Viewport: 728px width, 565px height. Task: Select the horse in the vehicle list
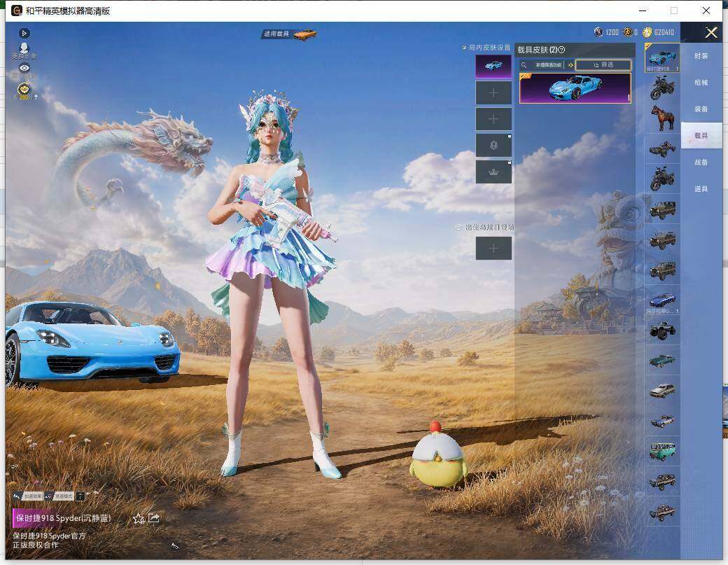(662, 118)
